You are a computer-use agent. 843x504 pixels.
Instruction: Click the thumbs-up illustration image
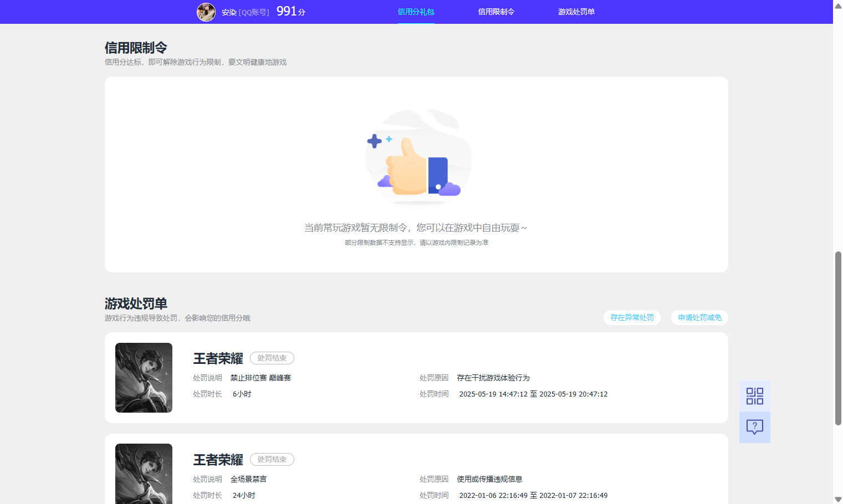tap(417, 158)
